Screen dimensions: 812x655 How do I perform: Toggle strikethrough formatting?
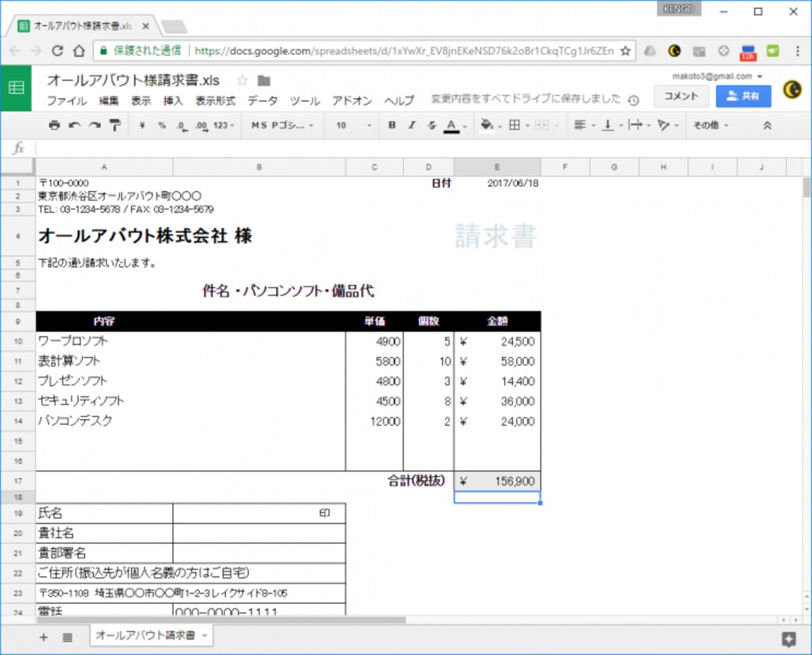[432, 125]
